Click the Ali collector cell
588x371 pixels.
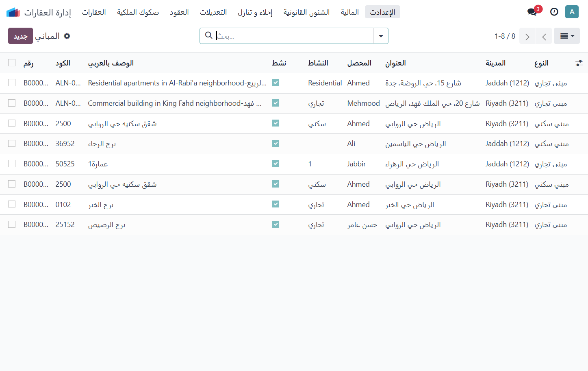point(351,144)
